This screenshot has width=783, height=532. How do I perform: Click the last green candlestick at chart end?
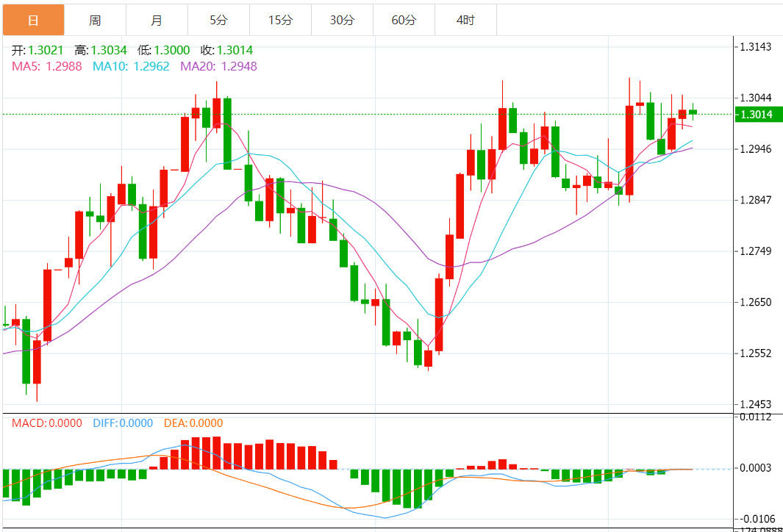[x=693, y=112]
